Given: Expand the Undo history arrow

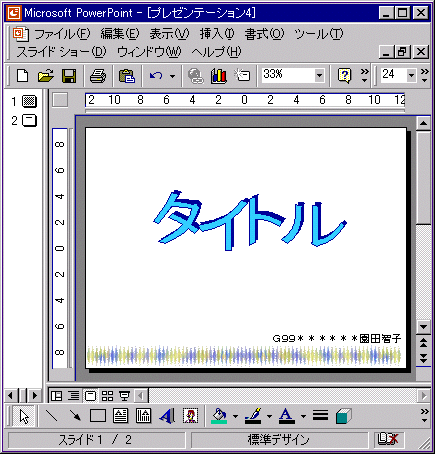Looking at the screenshot, I should [172, 76].
